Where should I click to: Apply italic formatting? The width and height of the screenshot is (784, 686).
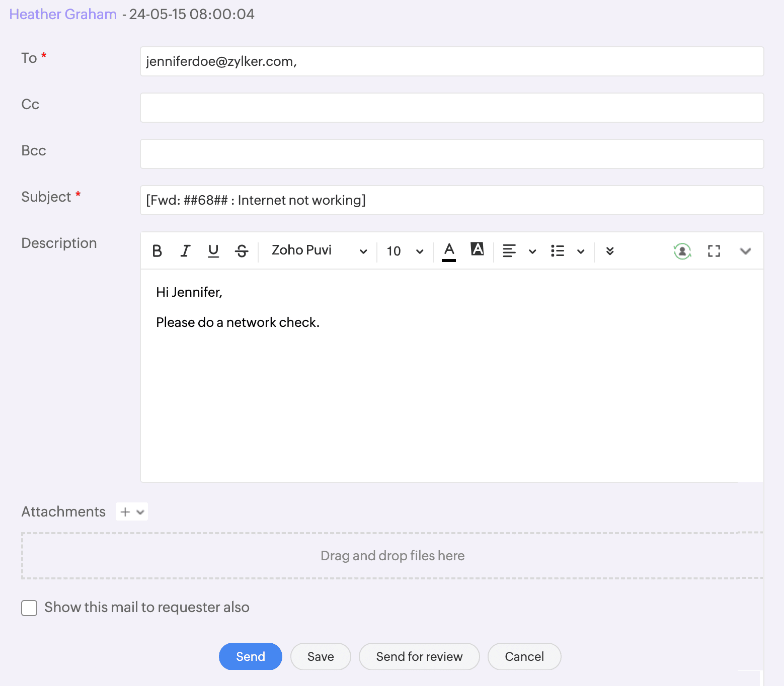(185, 250)
